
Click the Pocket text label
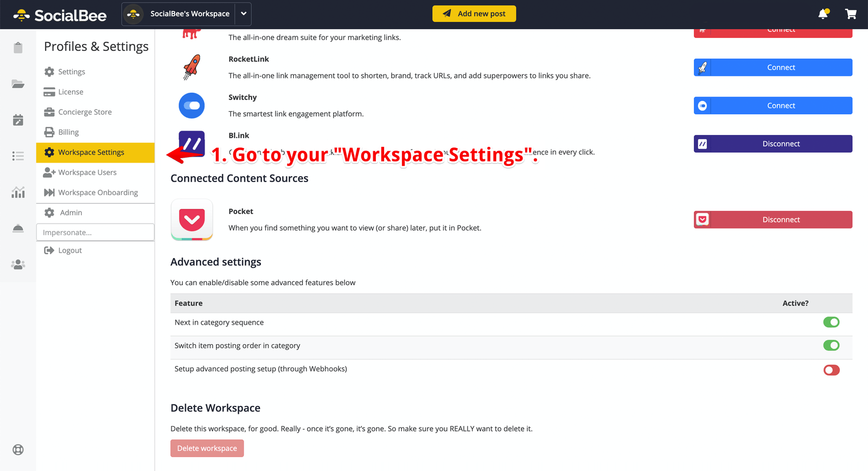(241, 211)
